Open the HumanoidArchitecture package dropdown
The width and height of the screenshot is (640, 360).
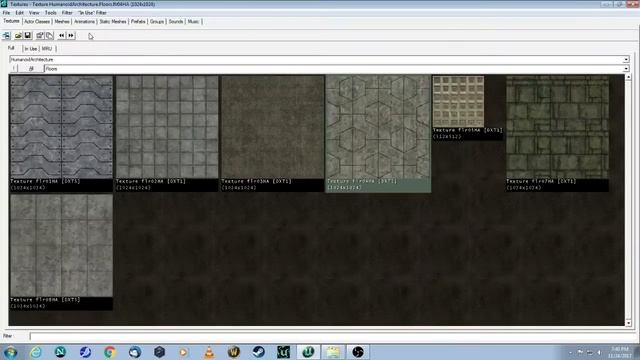319,60
